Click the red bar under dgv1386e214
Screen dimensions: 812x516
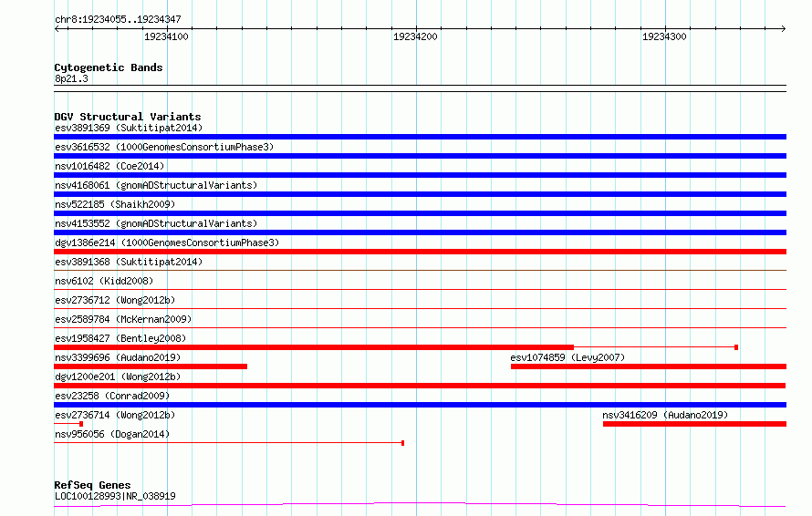click(420, 252)
